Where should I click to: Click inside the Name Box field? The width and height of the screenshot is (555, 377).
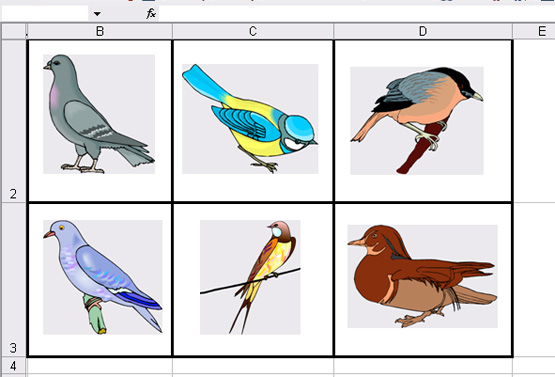(45, 14)
